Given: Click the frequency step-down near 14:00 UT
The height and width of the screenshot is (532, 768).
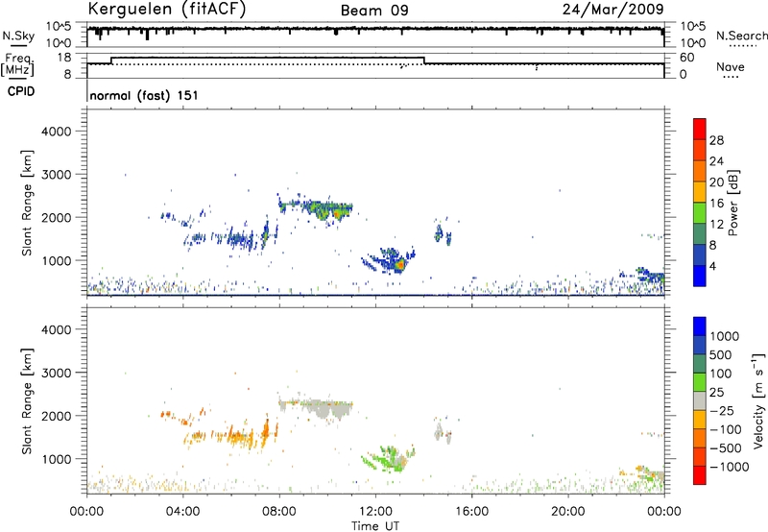Looking at the screenshot, I should (x=424, y=60).
